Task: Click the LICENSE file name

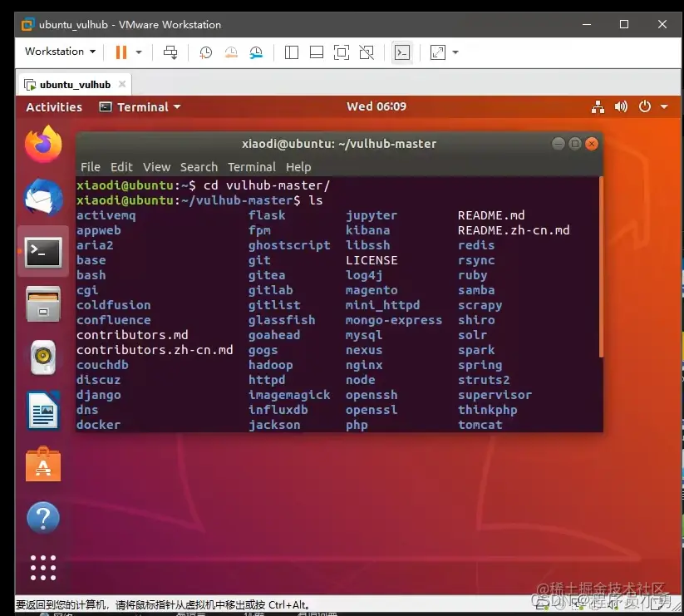Action: coord(372,260)
